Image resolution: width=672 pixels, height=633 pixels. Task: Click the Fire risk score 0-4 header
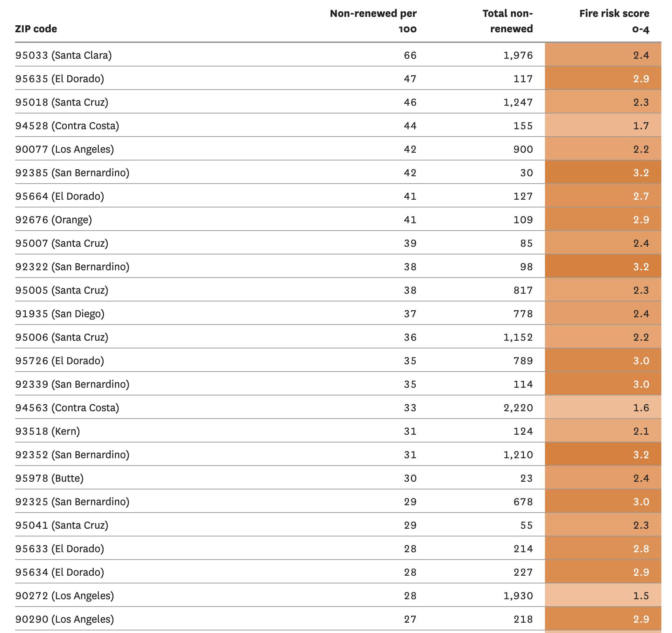tap(614, 21)
